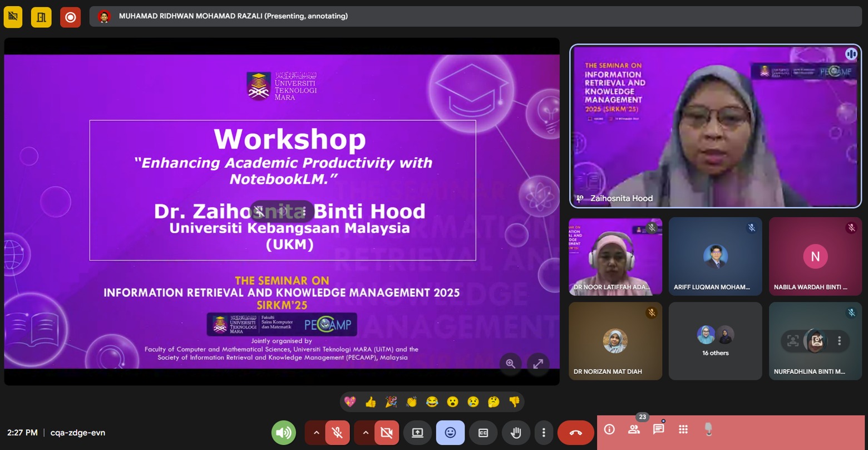Click the red recording indicator icon
This screenshot has height=450, width=868.
70,17
